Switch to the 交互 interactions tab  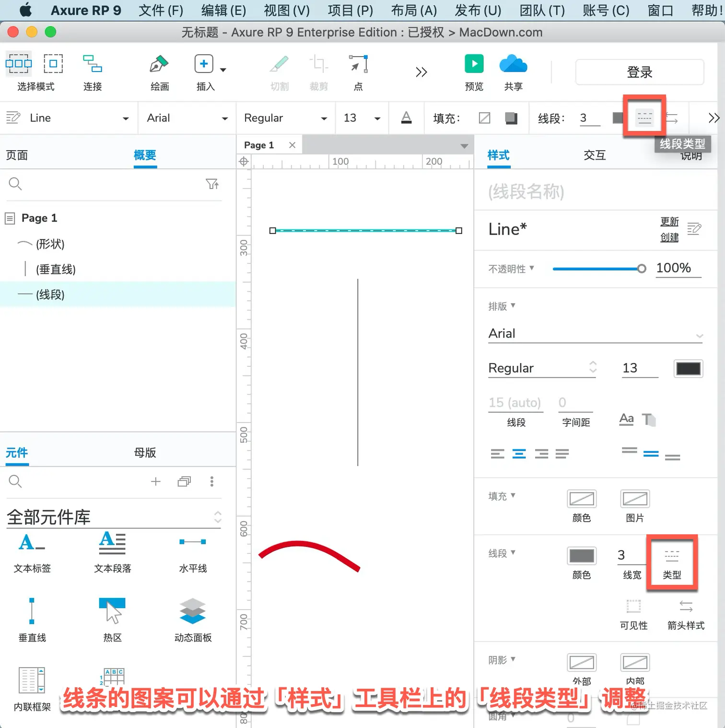595,155
